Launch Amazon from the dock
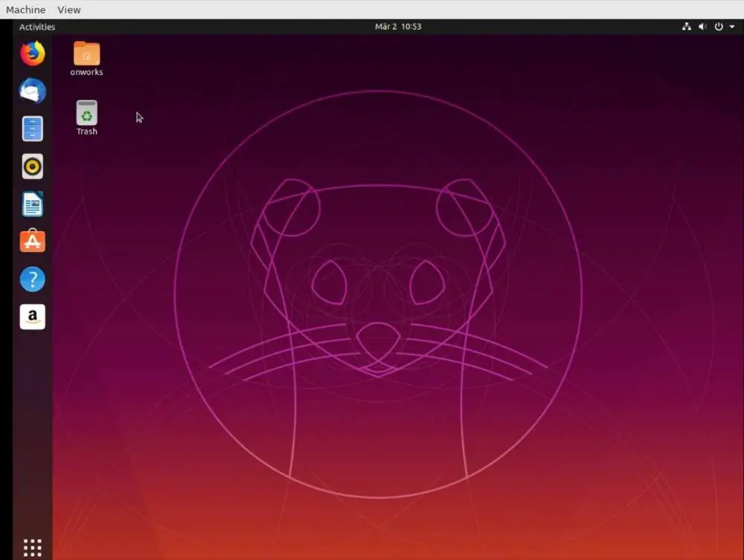Viewport: 744px width, 560px height. point(32,317)
